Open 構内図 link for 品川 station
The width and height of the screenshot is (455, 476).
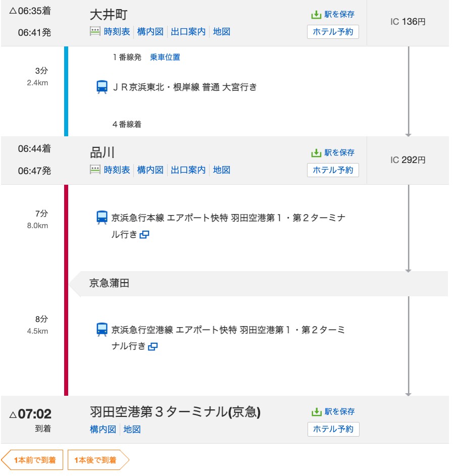tap(150, 170)
